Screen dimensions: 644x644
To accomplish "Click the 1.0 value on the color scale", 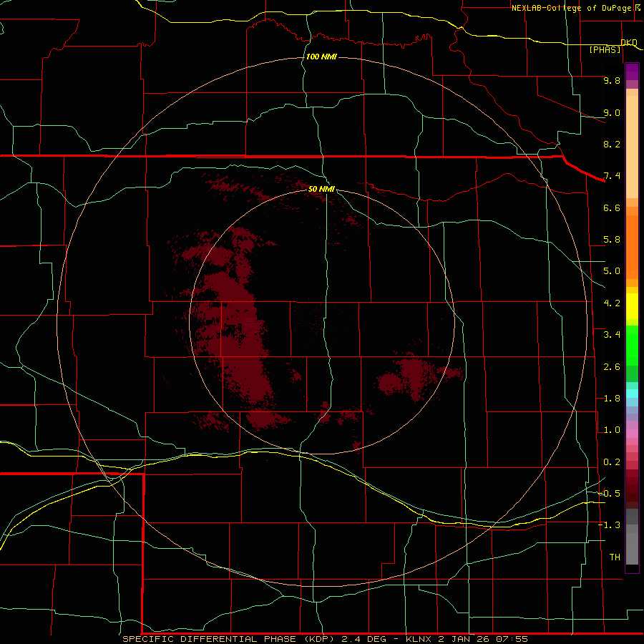I will (612, 430).
